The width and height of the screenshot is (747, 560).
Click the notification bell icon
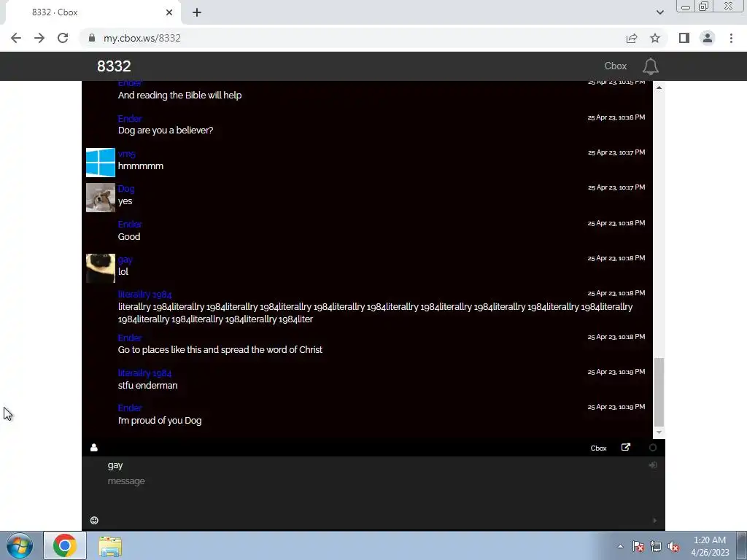650,66
